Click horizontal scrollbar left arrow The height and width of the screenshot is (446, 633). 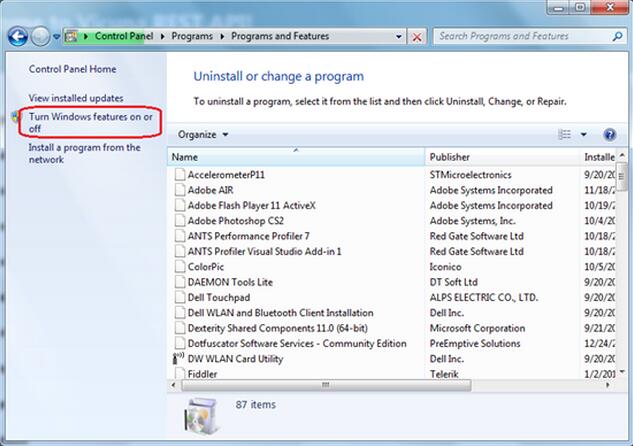click(x=173, y=385)
